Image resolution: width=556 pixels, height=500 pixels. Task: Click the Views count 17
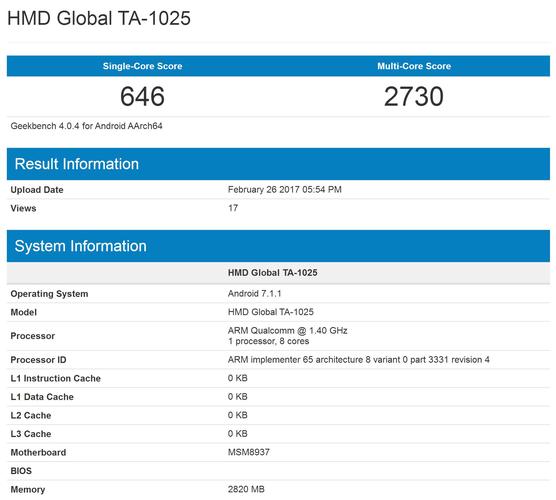(x=233, y=208)
